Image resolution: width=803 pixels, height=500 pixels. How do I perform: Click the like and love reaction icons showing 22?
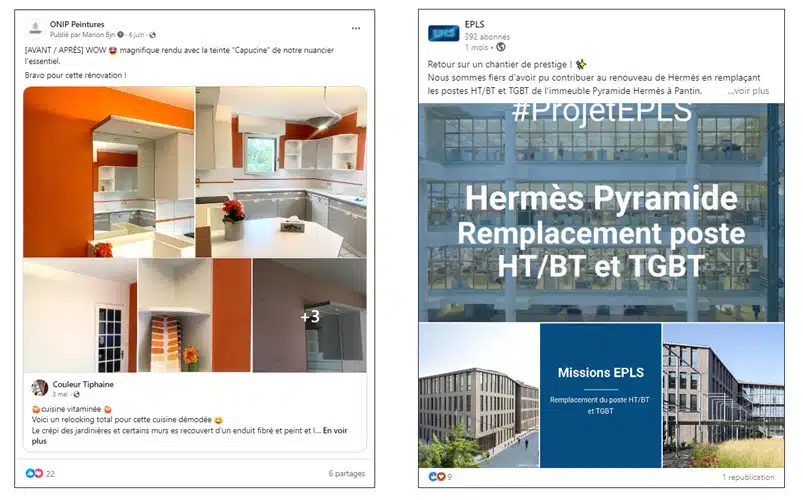click(34, 473)
